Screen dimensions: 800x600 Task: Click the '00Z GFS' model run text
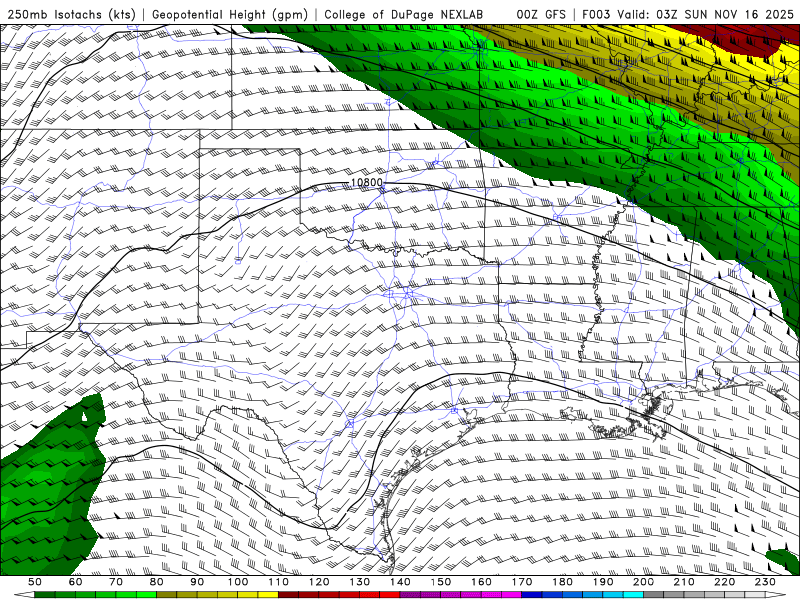[x=541, y=14]
